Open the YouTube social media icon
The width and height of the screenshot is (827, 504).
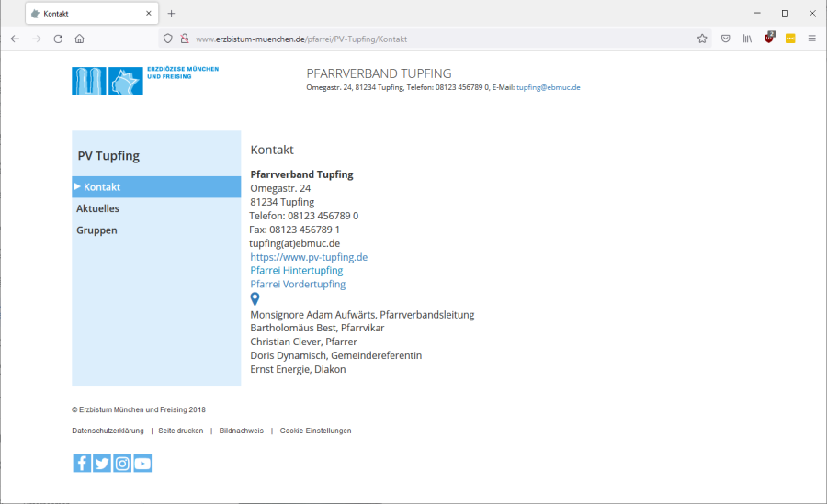142,464
